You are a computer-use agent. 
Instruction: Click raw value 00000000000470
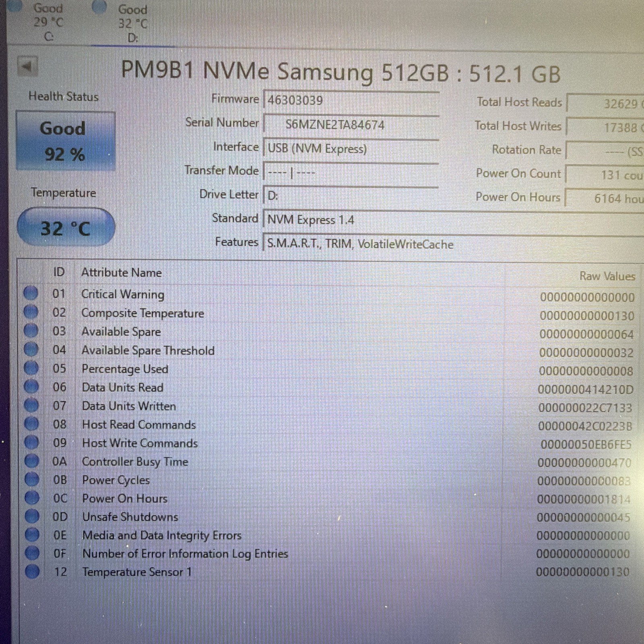pos(584,463)
